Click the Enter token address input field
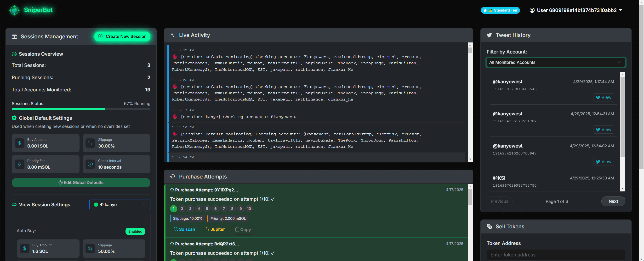644x261 pixels. [x=555, y=255]
